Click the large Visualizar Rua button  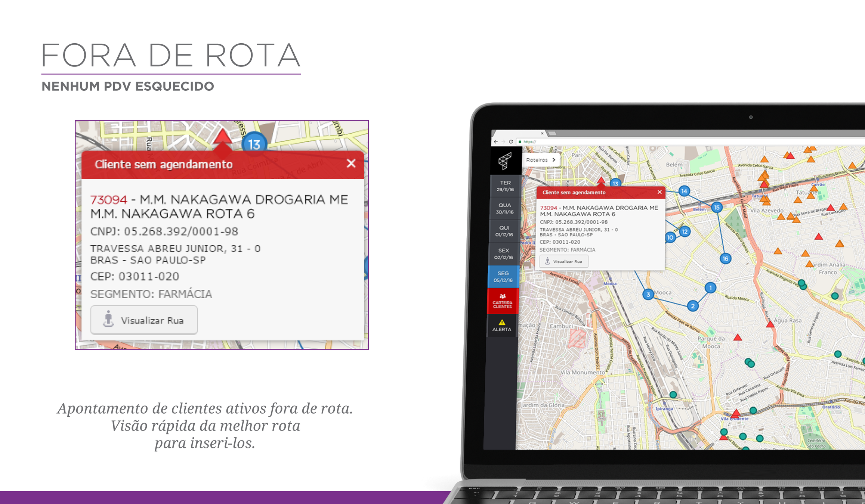(x=144, y=320)
